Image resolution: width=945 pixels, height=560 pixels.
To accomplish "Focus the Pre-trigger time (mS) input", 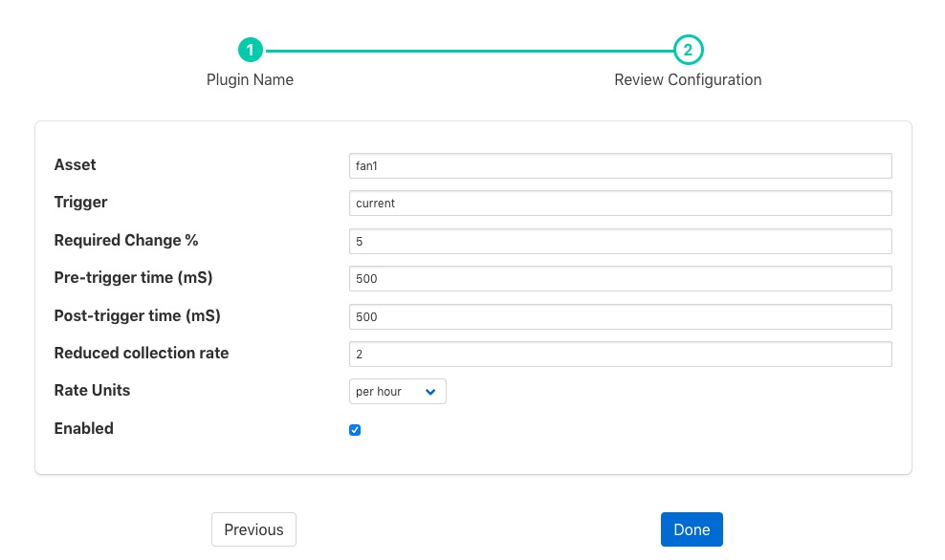I will click(620, 278).
